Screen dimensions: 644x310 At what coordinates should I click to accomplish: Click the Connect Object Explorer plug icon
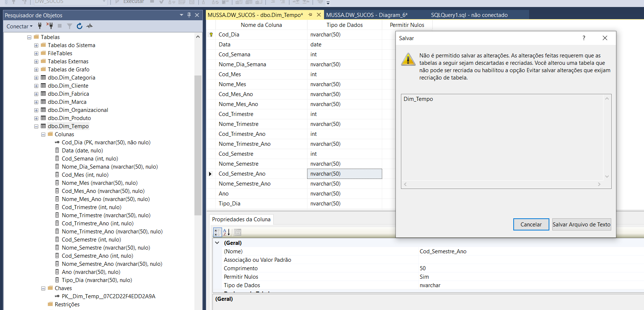40,26
